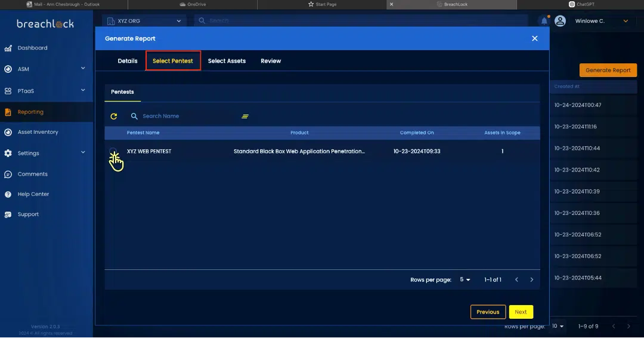Click the 10-23-2024T09:33 completed date
The width and height of the screenshot is (644, 338).
416,151
